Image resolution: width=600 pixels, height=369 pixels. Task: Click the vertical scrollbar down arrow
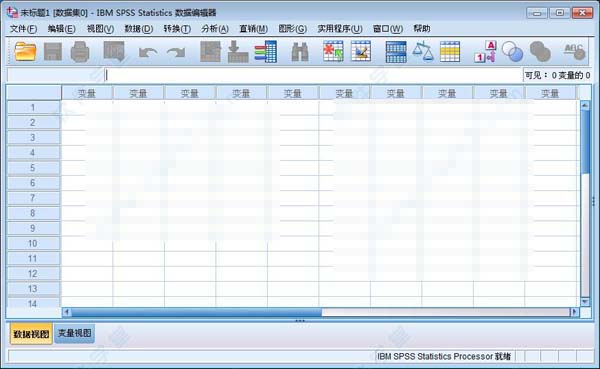coord(585,302)
